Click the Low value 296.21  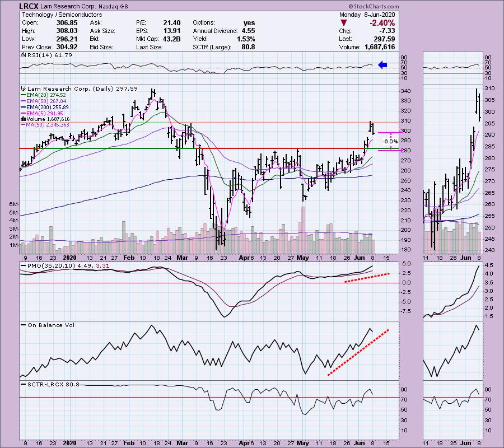(x=67, y=39)
